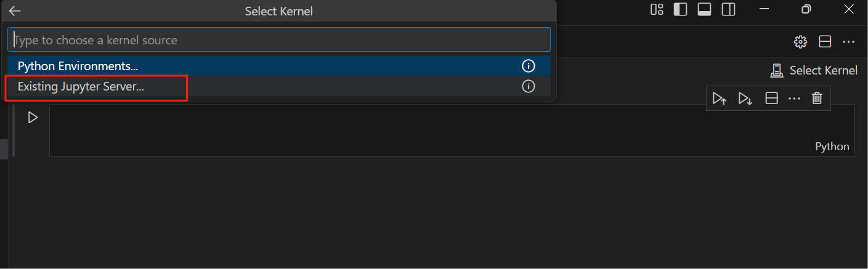Open the notebook More Actions ellipsis
This screenshot has width=868, height=269.
[848, 42]
